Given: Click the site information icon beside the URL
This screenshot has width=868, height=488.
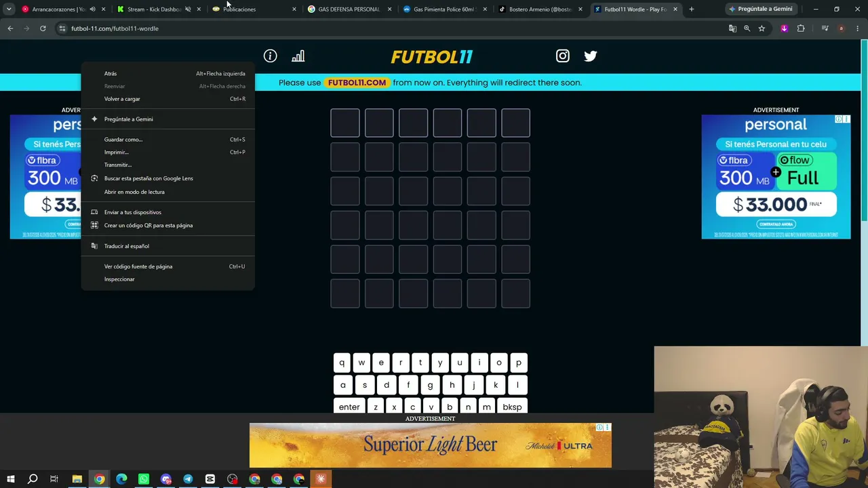Looking at the screenshot, I should click(x=62, y=28).
